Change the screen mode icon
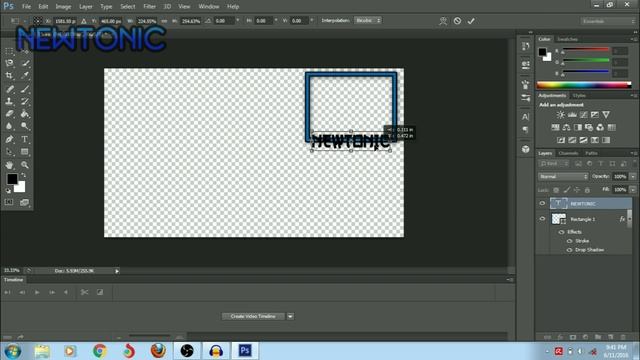The image size is (640, 360). pyautogui.click(x=24, y=202)
